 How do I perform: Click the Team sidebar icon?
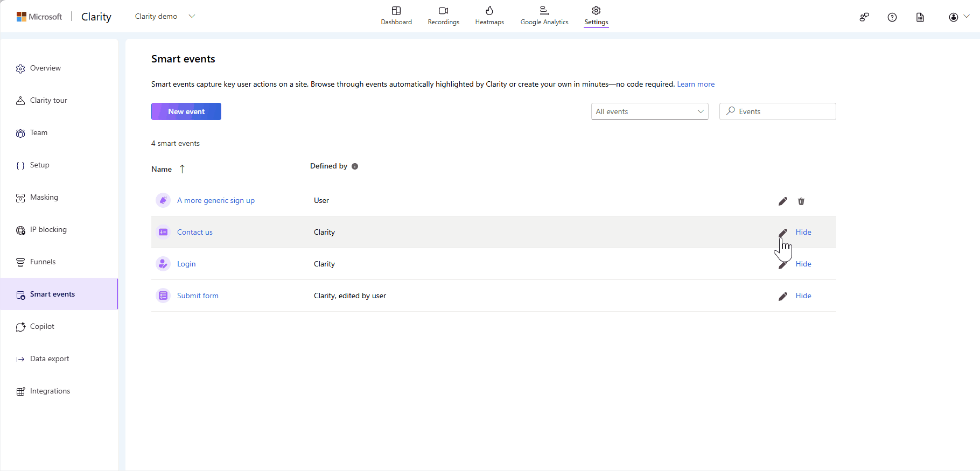[20, 133]
